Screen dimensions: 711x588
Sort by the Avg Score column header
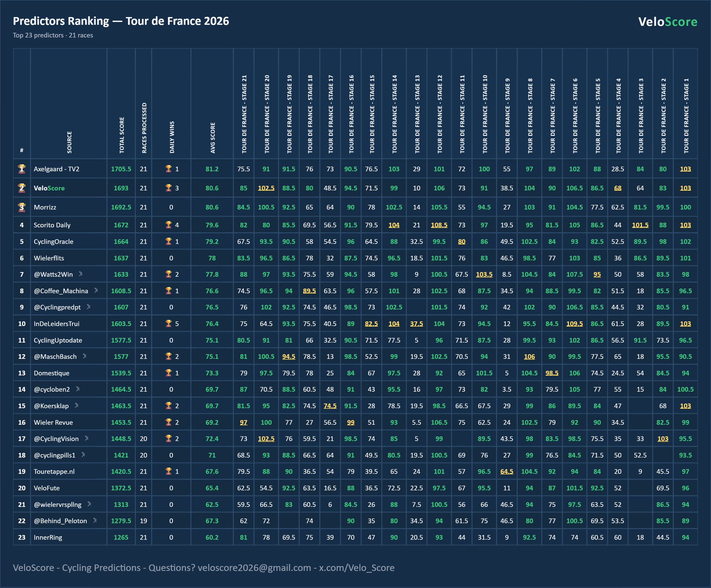click(213, 138)
